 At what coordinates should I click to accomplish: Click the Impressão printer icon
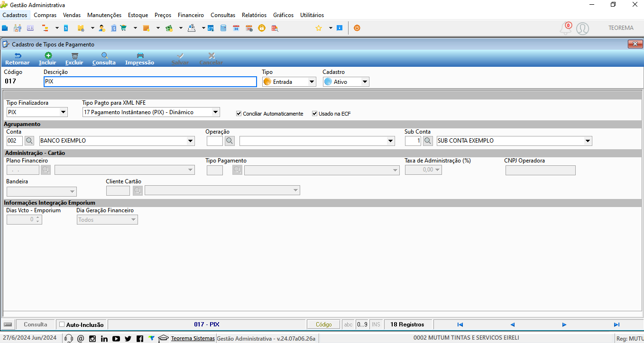coord(140,56)
